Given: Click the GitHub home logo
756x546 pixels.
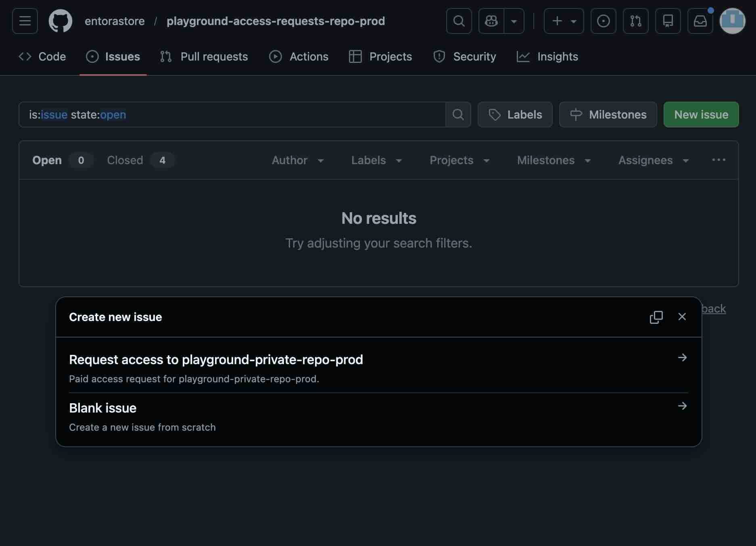Looking at the screenshot, I should pos(61,21).
